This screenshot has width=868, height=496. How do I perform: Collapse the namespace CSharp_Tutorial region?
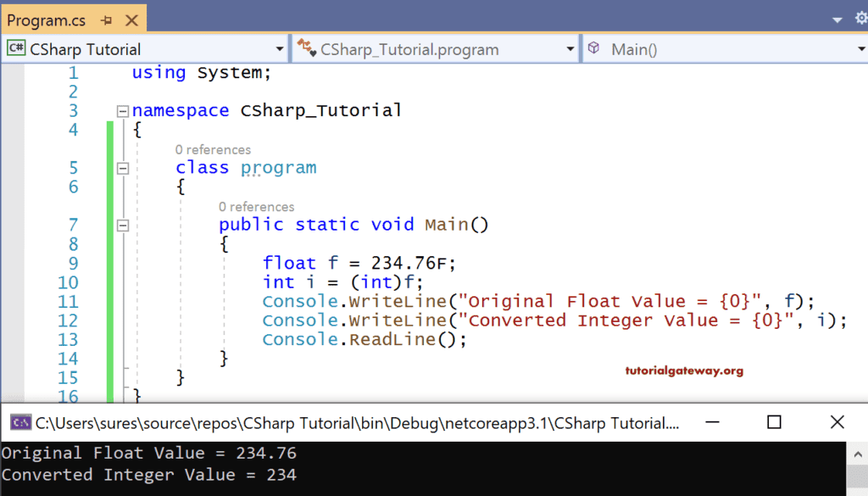click(x=122, y=110)
